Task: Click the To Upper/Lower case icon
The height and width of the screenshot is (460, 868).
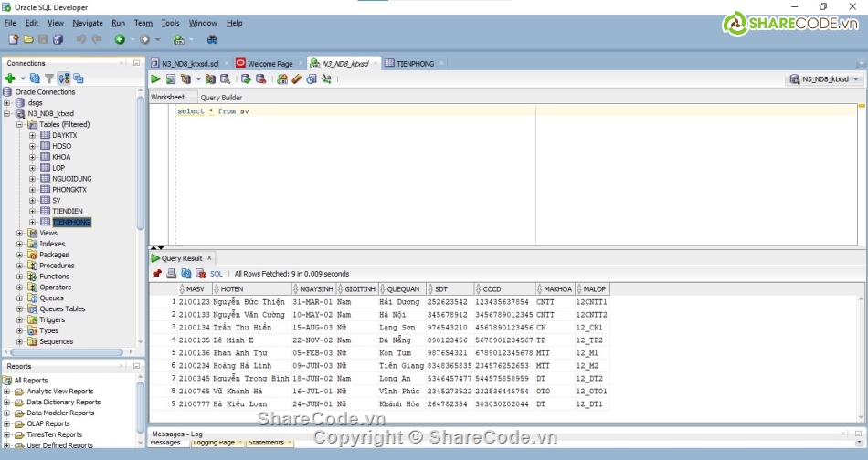Action: pos(326,79)
